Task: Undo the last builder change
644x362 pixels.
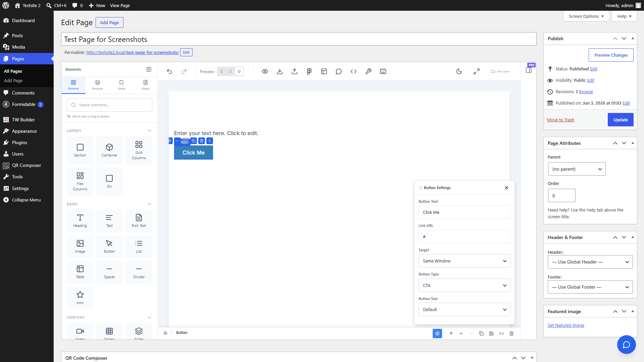Action: (169, 71)
